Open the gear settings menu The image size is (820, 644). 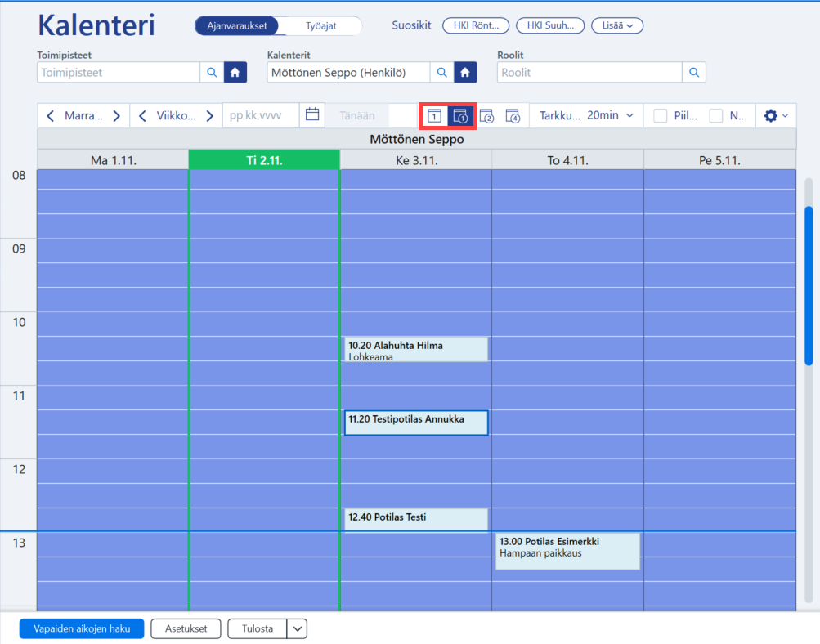point(776,115)
